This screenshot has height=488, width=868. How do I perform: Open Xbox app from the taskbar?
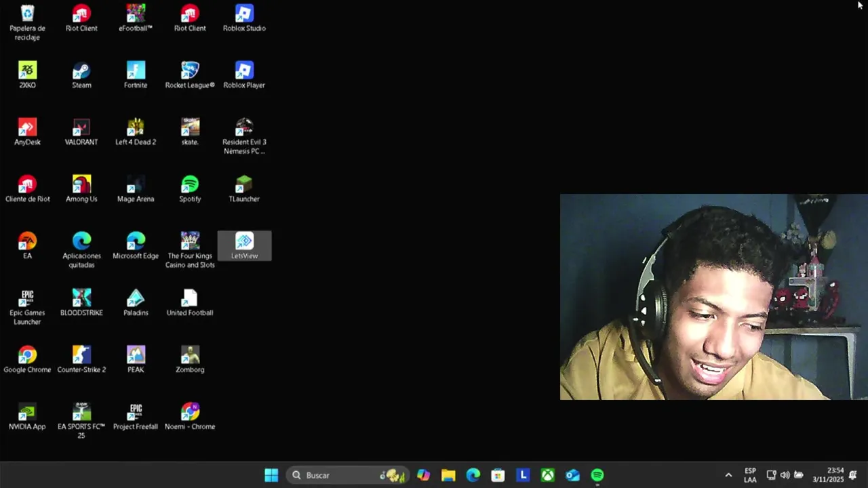[x=548, y=475]
